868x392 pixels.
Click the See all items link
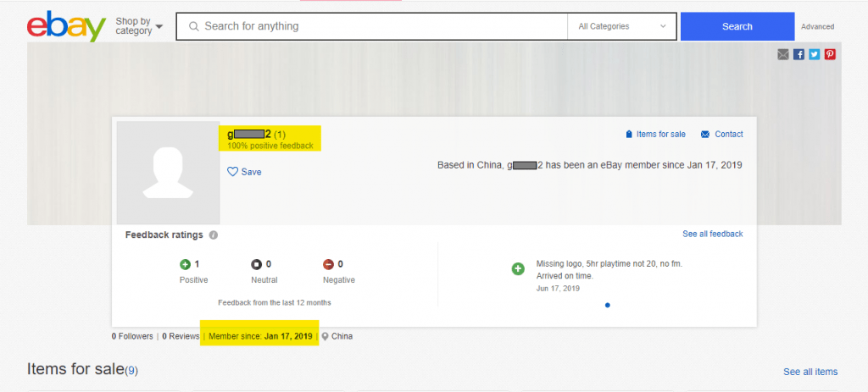[810, 372]
